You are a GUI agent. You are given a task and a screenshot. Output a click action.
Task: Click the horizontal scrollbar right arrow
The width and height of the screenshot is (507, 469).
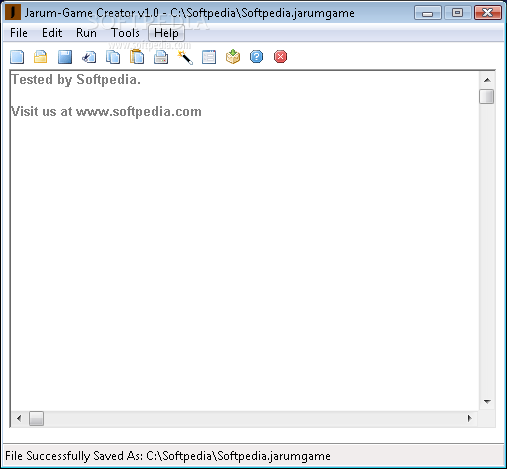coord(470,418)
